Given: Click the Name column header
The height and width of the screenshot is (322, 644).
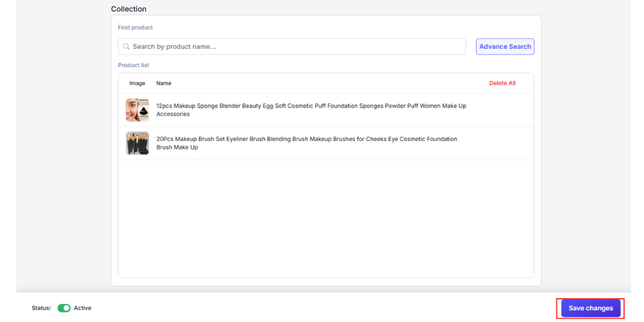Looking at the screenshot, I should [x=164, y=83].
